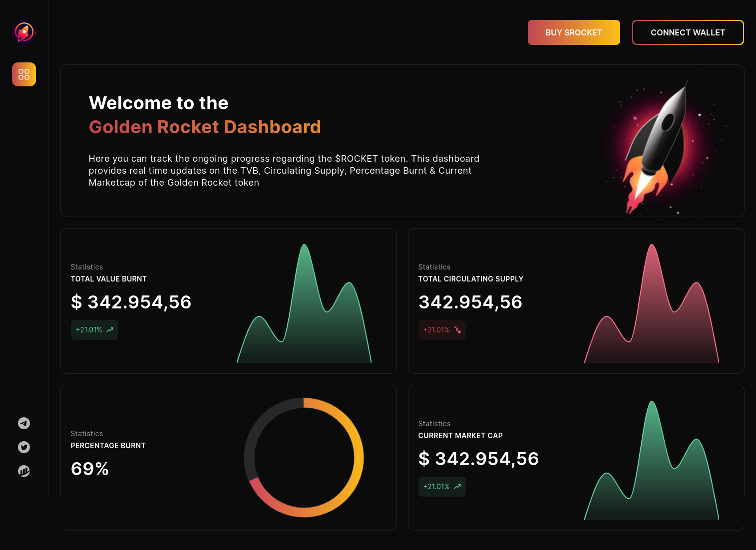Open the Twitter link icon
The height and width of the screenshot is (550, 756).
click(x=24, y=447)
